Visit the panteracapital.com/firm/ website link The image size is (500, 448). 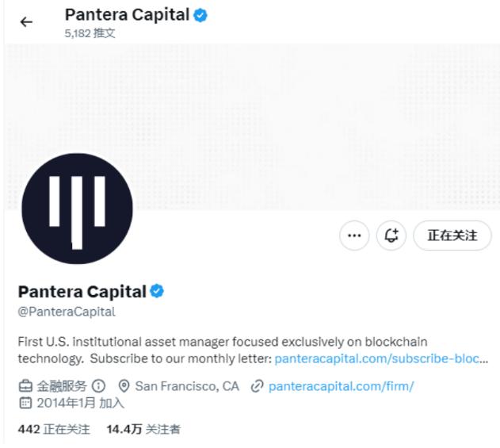pos(342,386)
